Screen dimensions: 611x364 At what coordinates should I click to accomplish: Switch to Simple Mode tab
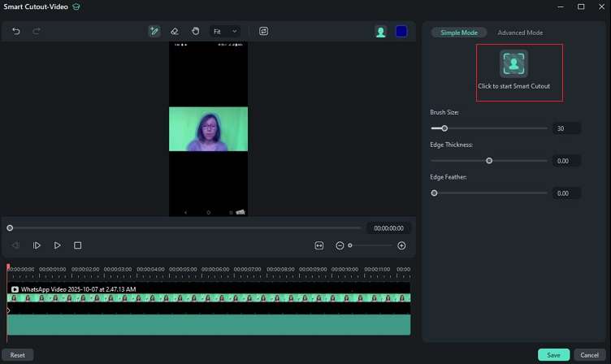tap(459, 32)
